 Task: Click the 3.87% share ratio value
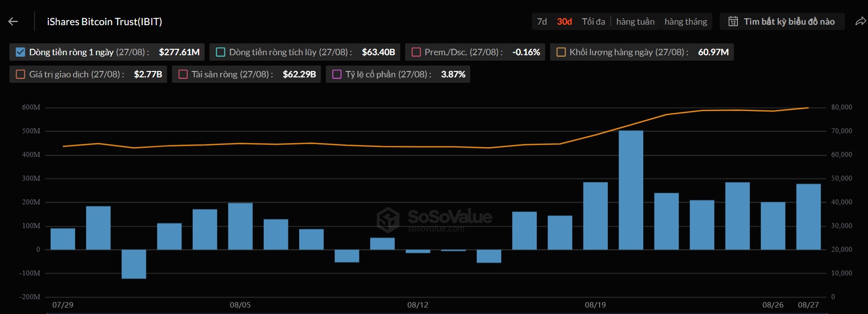(453, 74)
